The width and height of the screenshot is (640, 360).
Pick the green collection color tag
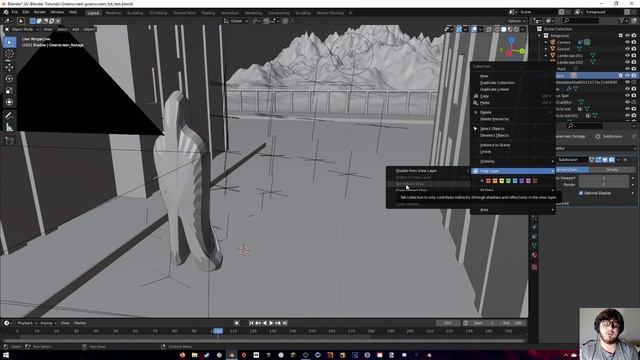pyautogui.click(x=508, y=181)
